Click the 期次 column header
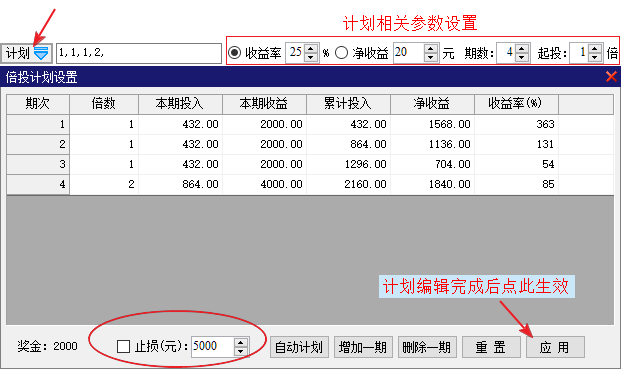 click(38, 104)
